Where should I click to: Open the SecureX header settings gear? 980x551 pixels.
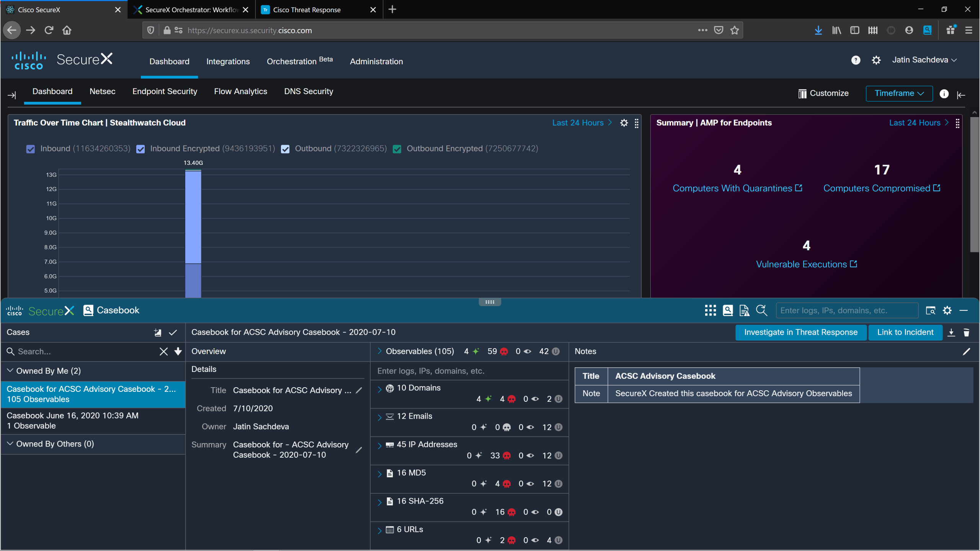pos(876,60)
